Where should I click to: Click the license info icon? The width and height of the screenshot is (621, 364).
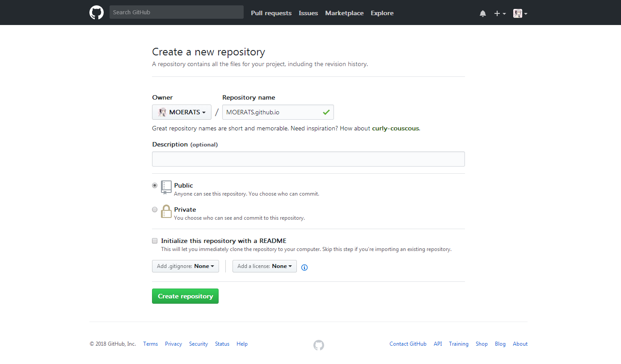(304, 268)
